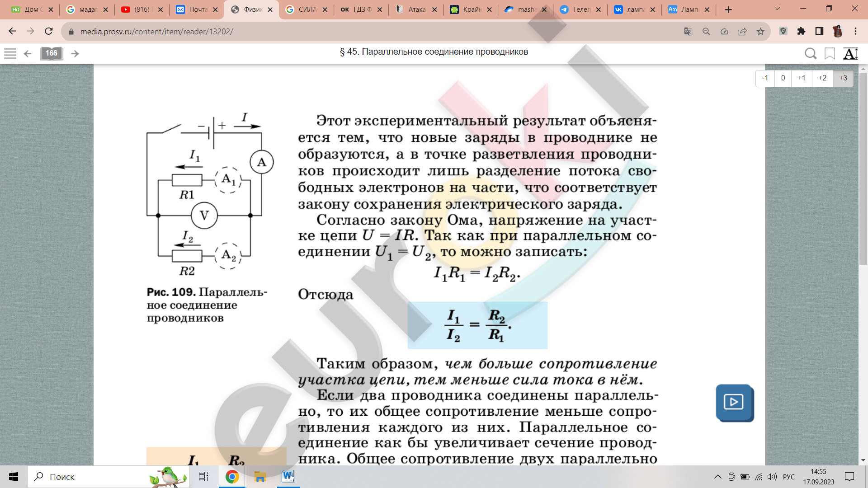
Task: Go to next textbook page arrow
Action: (x=75, y=54)
